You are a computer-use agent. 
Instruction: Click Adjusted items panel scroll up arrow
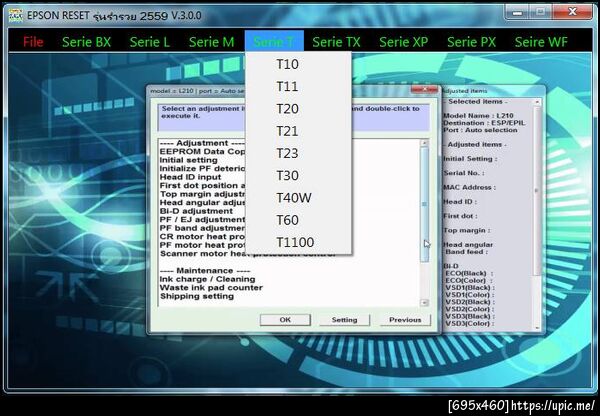[537, 102]
